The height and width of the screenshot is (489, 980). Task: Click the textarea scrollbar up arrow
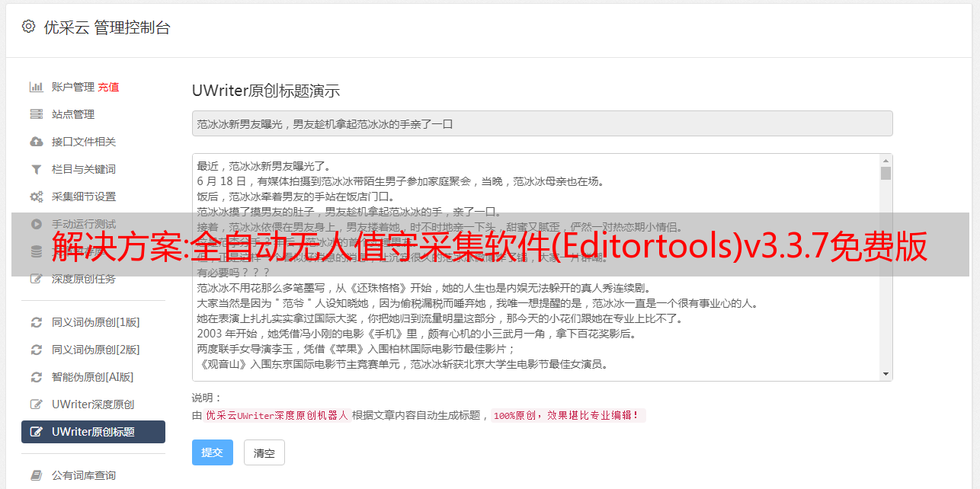click(886, 161)
